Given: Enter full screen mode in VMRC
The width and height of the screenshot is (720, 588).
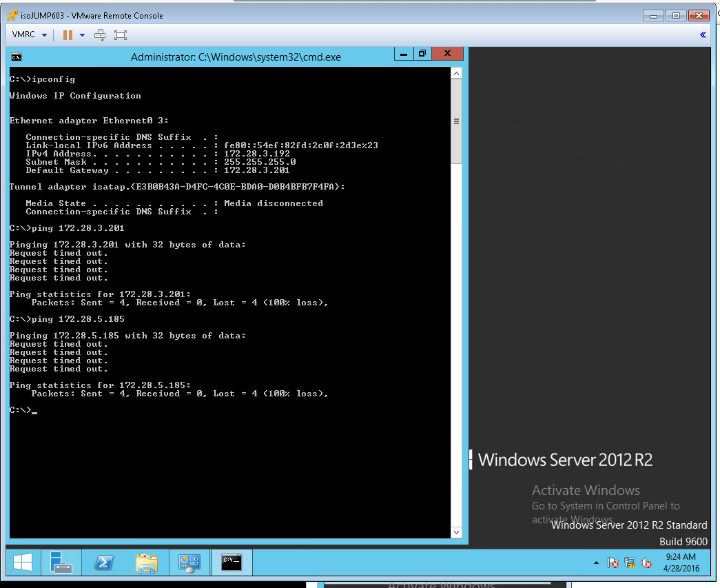Looking at the screenshot, I should coord(121,35).
